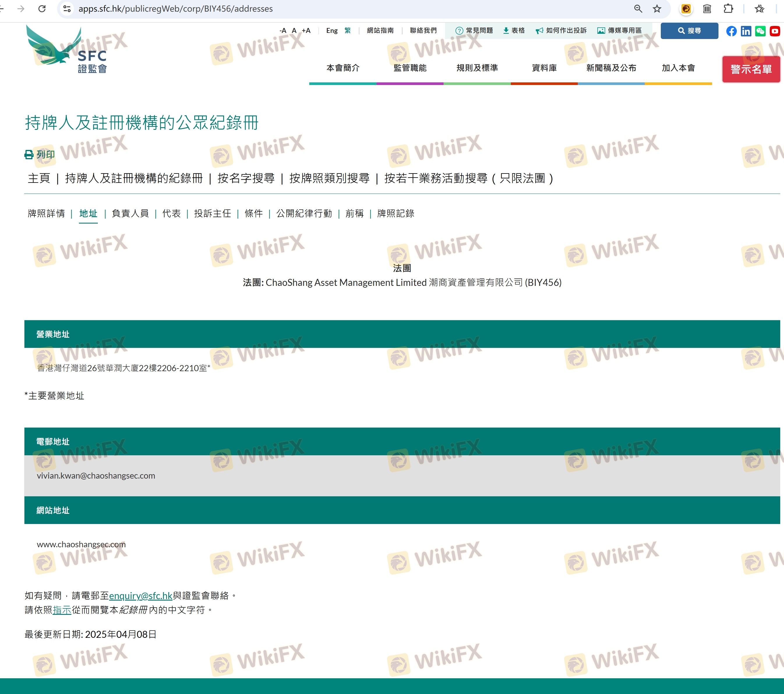
Task: Expand the 本會簡介 navigation menu
Action: (x=342, y=68)
